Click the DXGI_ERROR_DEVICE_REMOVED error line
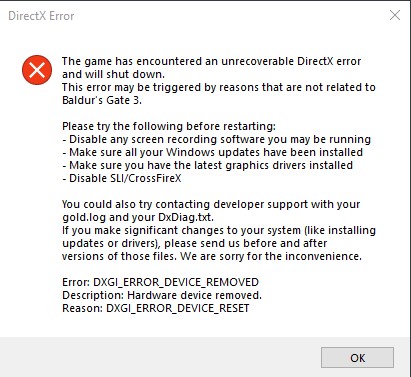This screenshot has height=377, width=411. point(160,282)
